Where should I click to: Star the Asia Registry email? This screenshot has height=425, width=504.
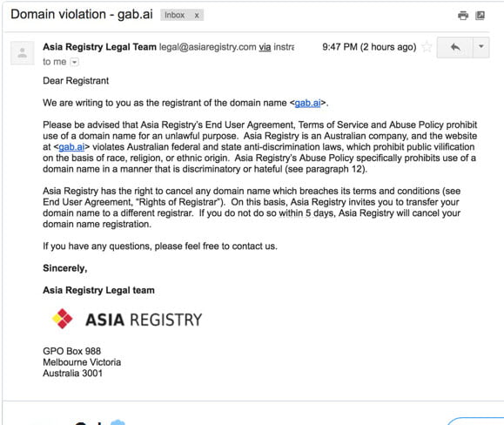pos(427,47)
